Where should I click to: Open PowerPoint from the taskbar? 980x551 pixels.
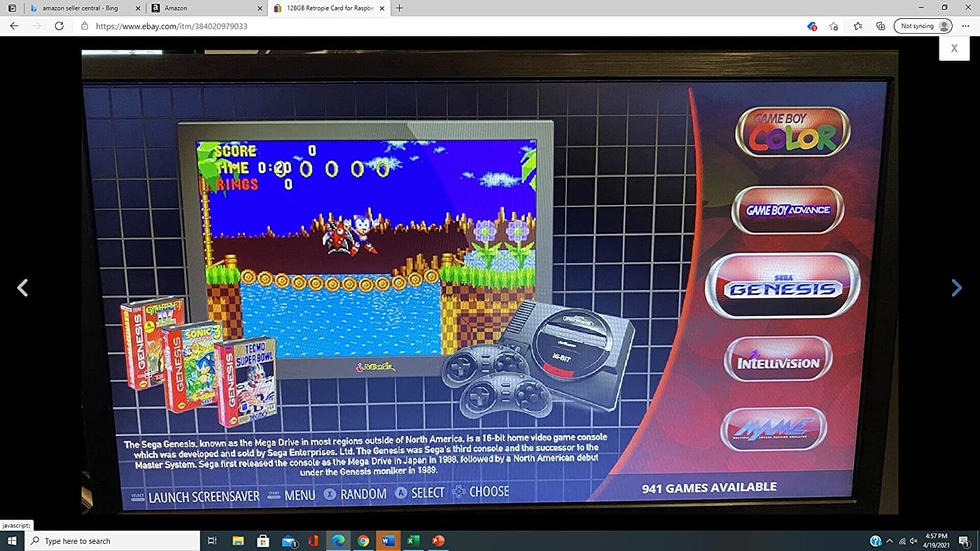(438, 541)
